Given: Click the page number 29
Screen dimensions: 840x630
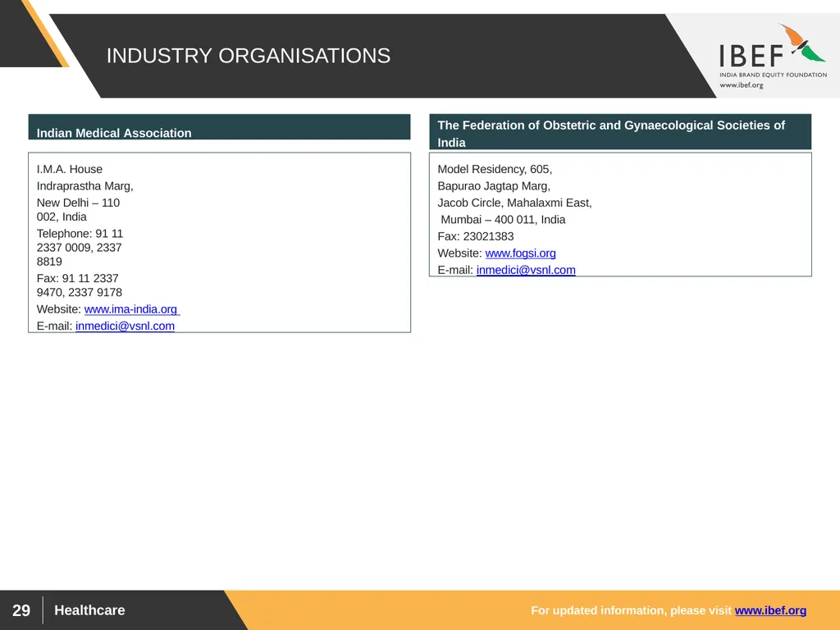Looking at the screenshot, I should [21, 610].
